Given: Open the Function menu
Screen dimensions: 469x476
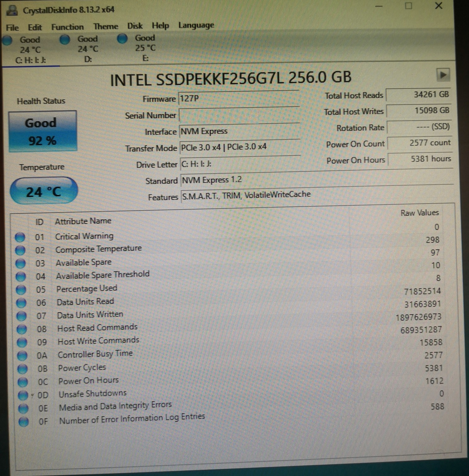Looking at the screenshot, I should coord(67,27).
